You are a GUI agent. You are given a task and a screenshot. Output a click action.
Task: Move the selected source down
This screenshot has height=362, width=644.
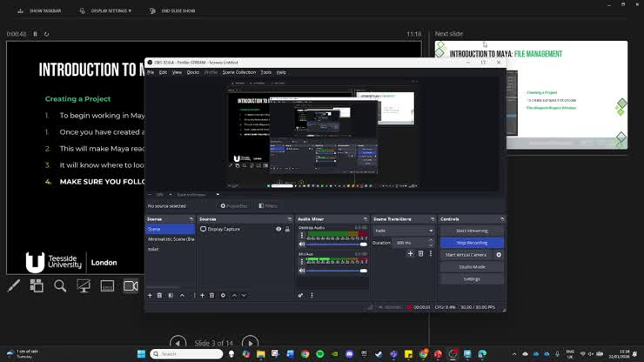pyautogui.click(x=244, y=296)
